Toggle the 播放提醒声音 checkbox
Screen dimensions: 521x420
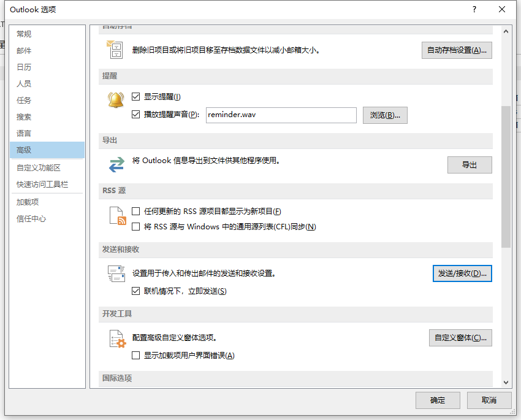point(135,115)
